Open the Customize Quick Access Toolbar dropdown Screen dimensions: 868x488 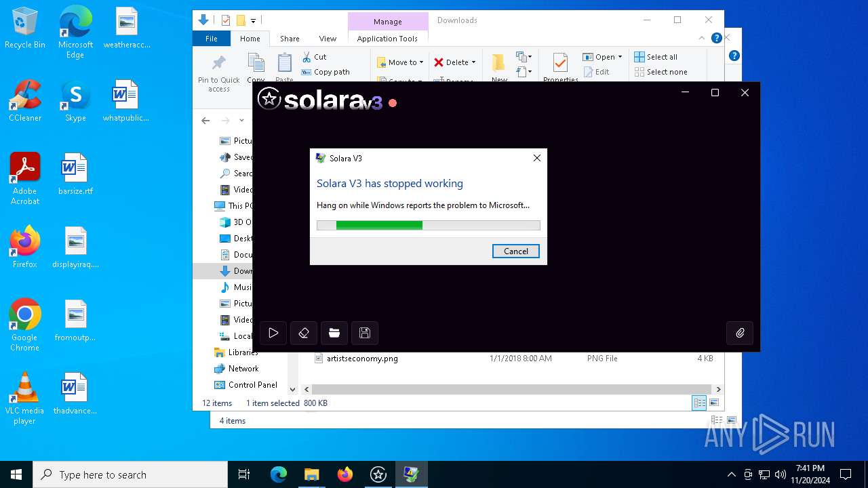tap(253, 21)
